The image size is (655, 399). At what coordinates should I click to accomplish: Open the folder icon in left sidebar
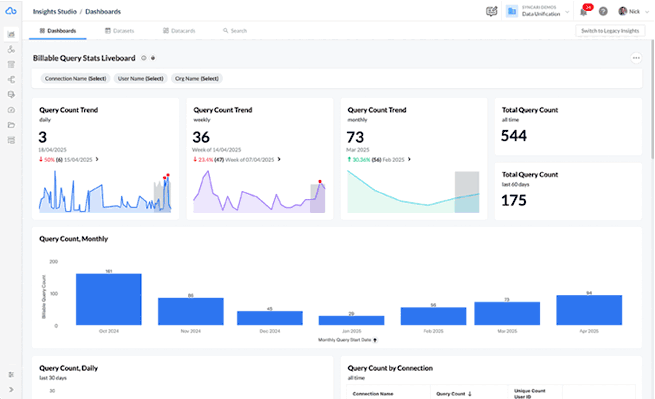point(11,125)
